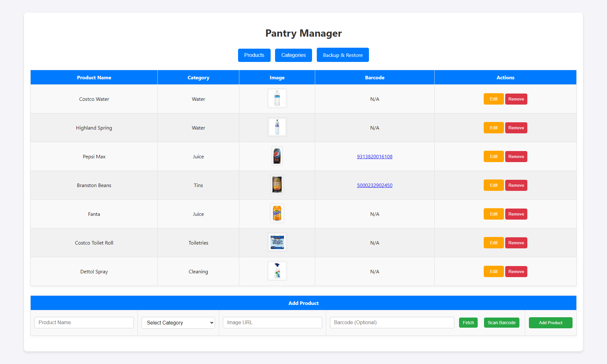Click the Costco Water bottle thumbnail

click(277, 99)
